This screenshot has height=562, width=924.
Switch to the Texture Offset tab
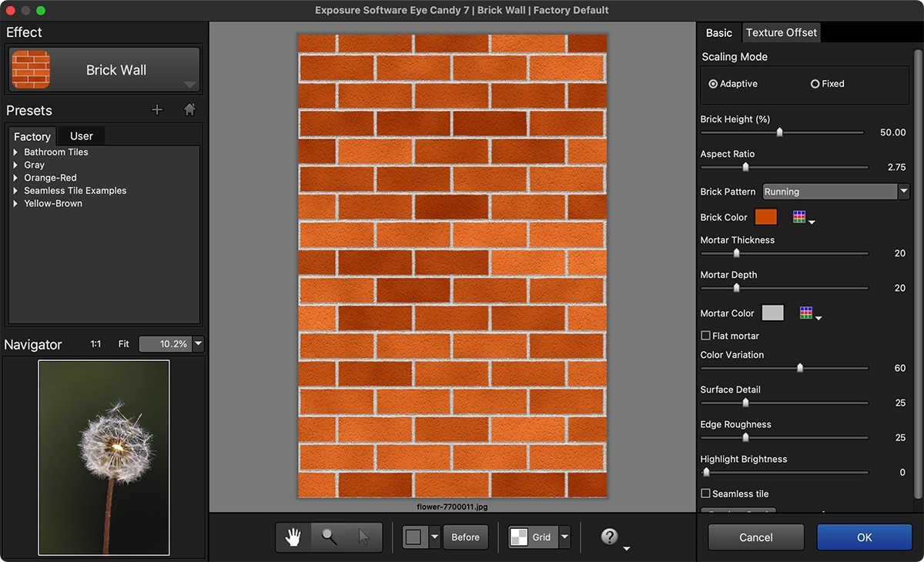click(780, 32)
